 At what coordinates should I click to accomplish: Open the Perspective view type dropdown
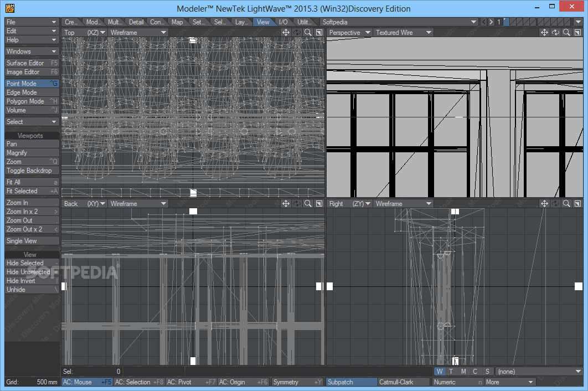tap(349, 33)
